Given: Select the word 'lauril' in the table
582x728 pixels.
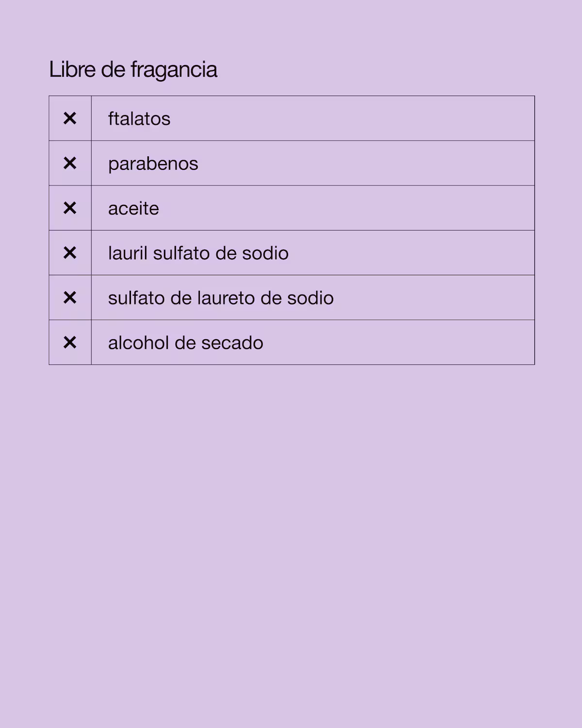Looking at the screenshot, I should pos(128,253).
